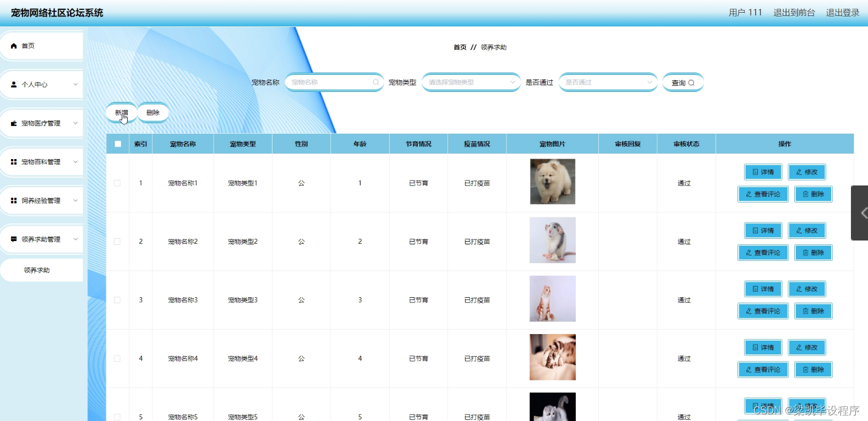Open the 宠物类型 dropdown filter
The width and height of the screenshot is (868, 421).
tap(471, 82)
